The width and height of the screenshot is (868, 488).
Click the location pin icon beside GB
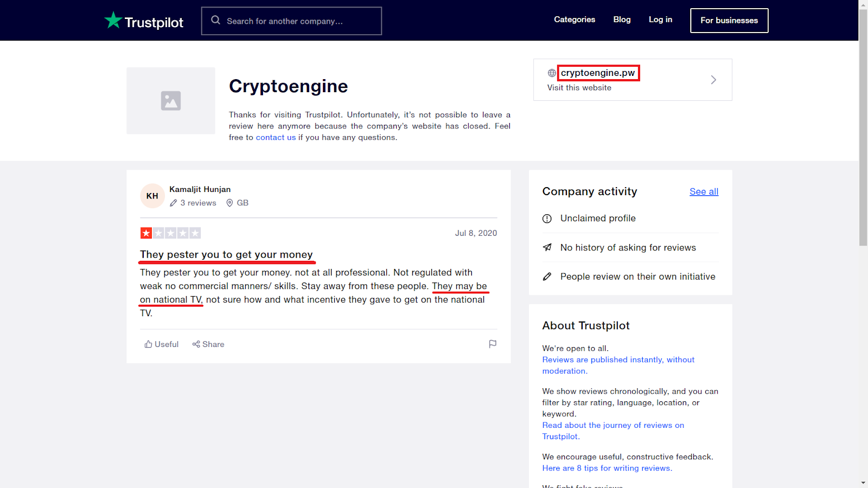click(229, 203)
